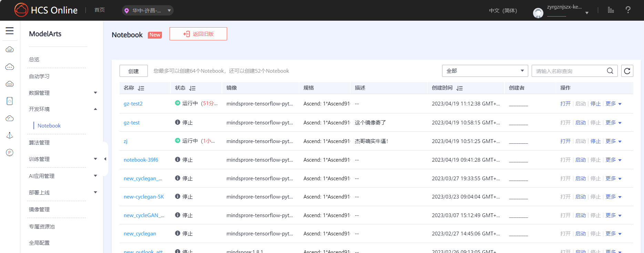Screen dimensions: 644x253
Task: Click the IP circle sidebar icon
Action: point(10,152)
